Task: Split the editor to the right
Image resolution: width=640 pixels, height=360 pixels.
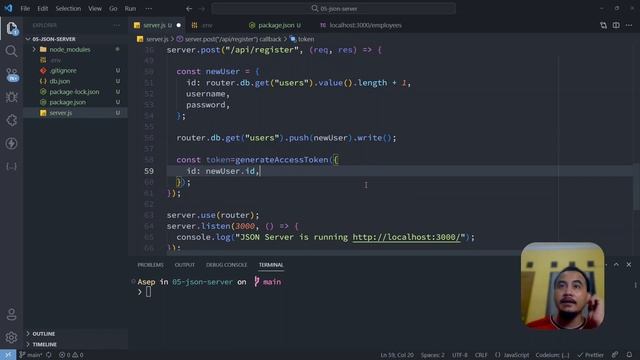Action: (616, 25)
